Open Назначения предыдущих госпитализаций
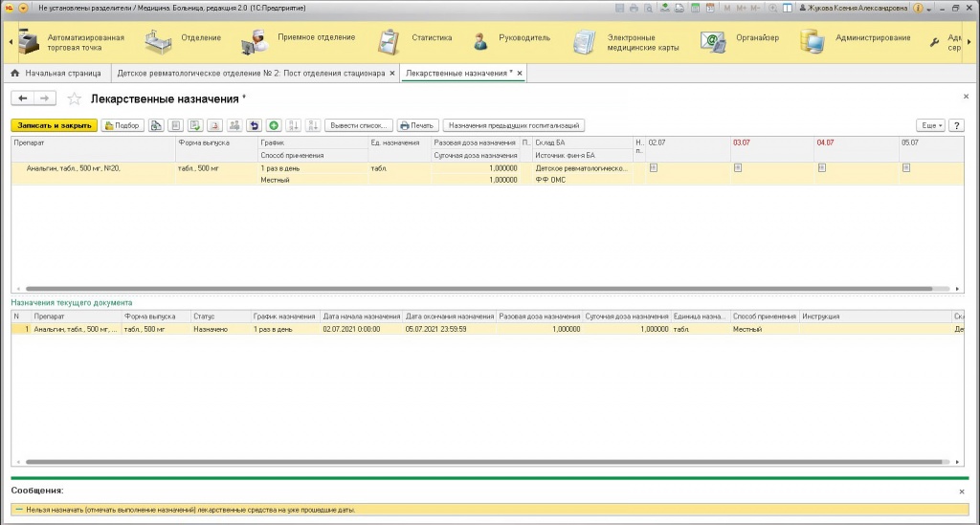Viewport: 980px width, 525px height. pyautogui.click(x=514, y=125)
